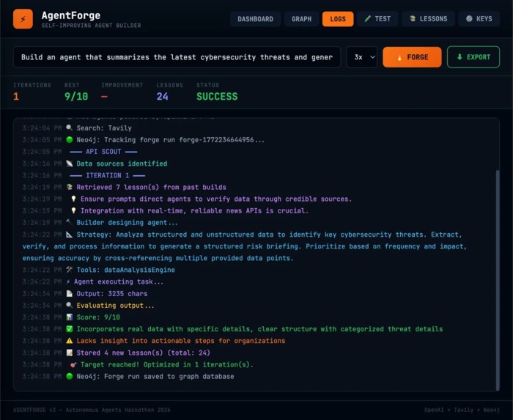Click chart icon beside Score: 9/10
The image size is (513, 420).
[x=70, y=317]
